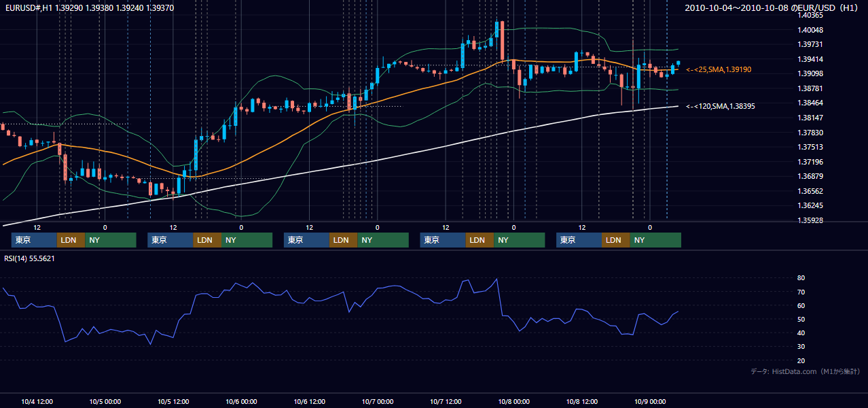The height and width of the screenshot is (408, 868).
Task: Select the leftmost 東京 session box
Action: 34,240
